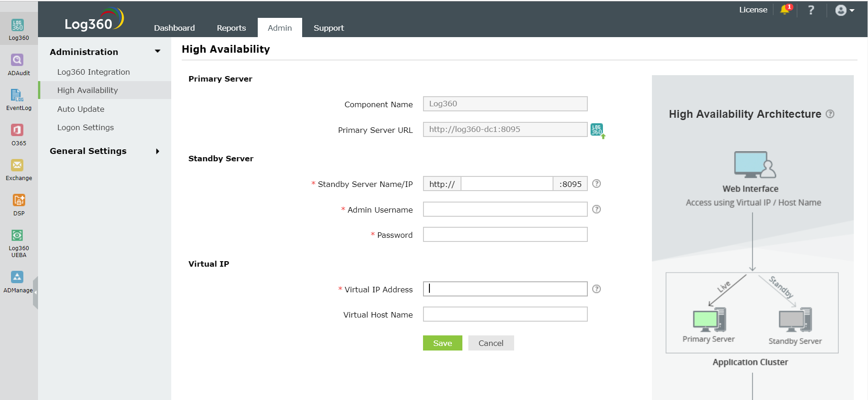Switch to the Dashboard tab
The image size is (868, 400).
tap(174, 28)
